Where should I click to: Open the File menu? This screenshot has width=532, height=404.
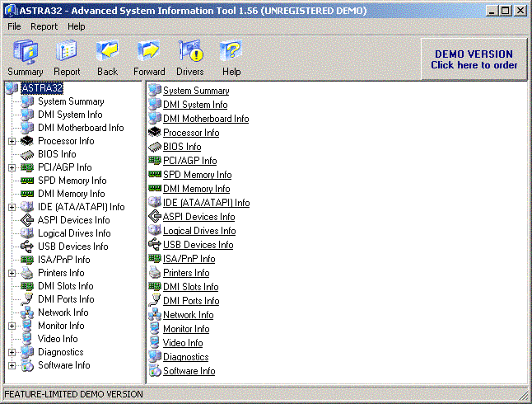click(14, 26)
